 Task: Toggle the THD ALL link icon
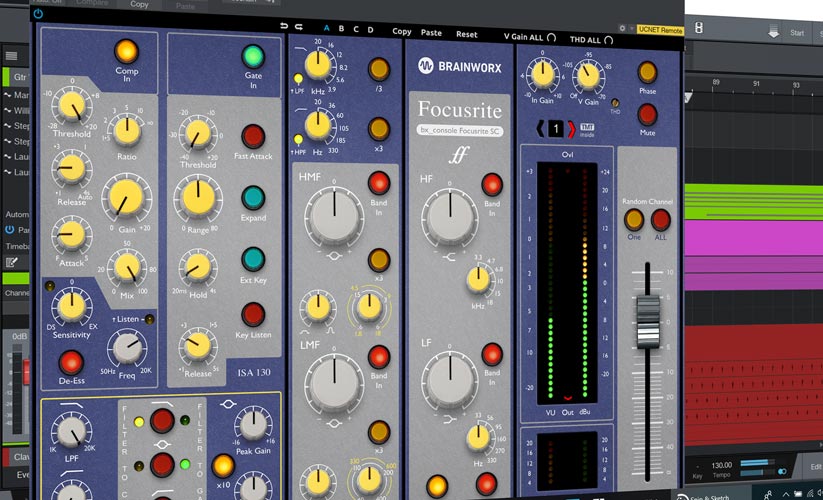click(x=606, y=37)
